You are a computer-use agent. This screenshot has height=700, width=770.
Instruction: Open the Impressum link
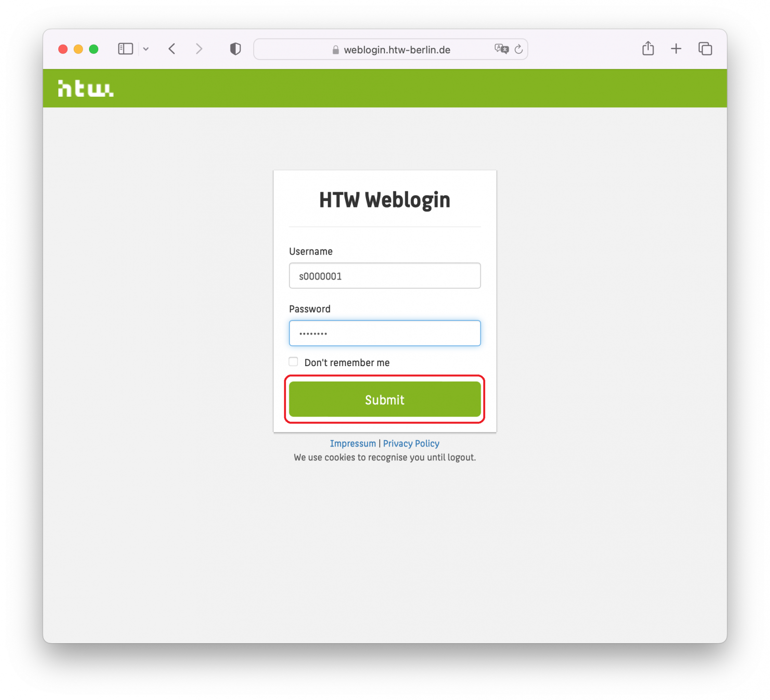point(353,443)
